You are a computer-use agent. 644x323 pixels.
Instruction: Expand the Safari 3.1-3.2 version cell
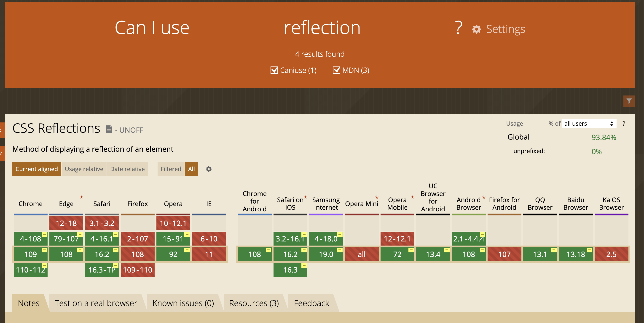click(x=102, y=223)
